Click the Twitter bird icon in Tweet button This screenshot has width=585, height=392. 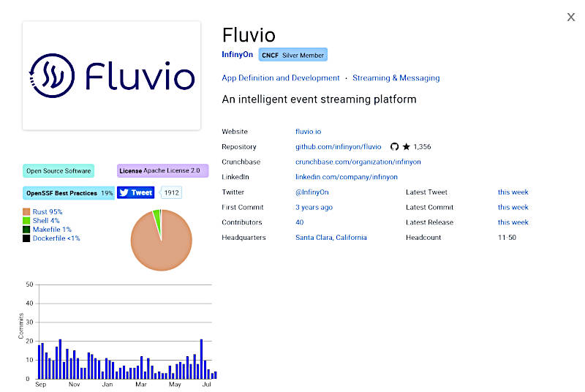pyautogui.click(x=124, y=192)
